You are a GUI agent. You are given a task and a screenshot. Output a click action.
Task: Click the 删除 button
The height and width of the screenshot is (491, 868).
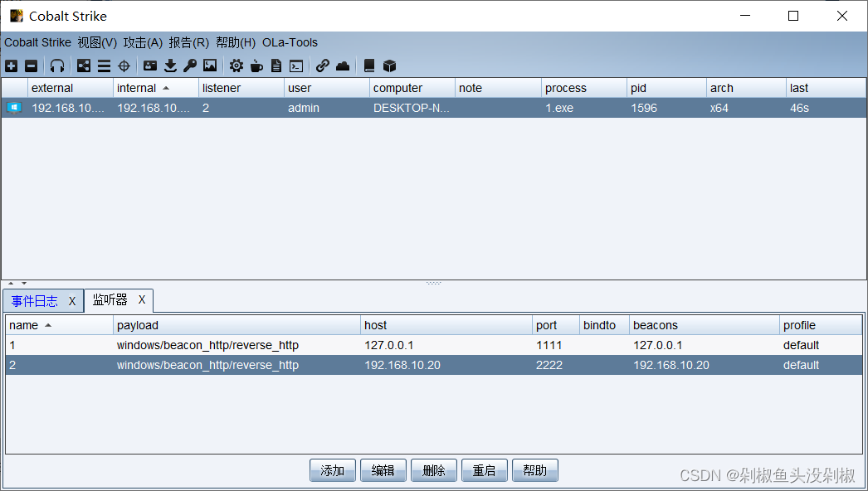[433, 470]
